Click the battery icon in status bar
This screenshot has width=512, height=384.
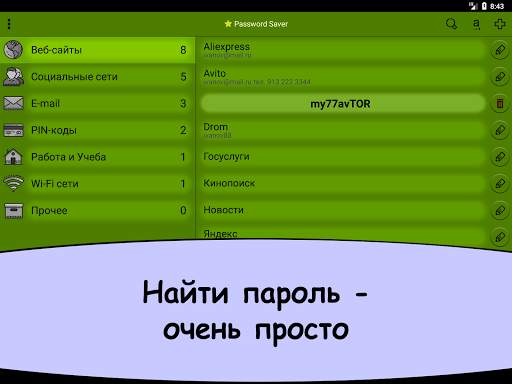484,6
